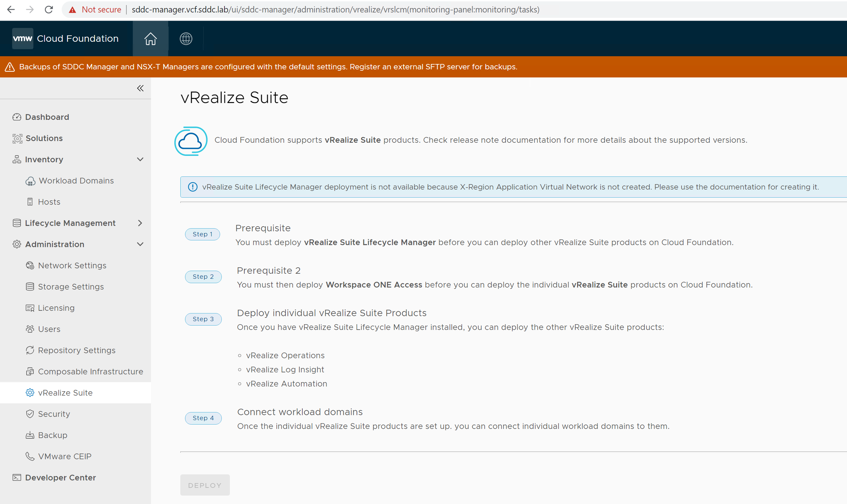Open Developer Center
Viewport: 847px width, 504px height.
(x=60, y=477)
